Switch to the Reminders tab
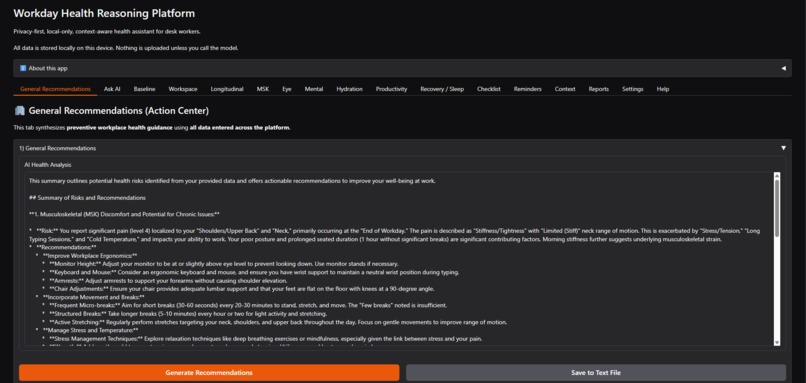The width and height of the screenshot is (806, 383). click(527, 89)
